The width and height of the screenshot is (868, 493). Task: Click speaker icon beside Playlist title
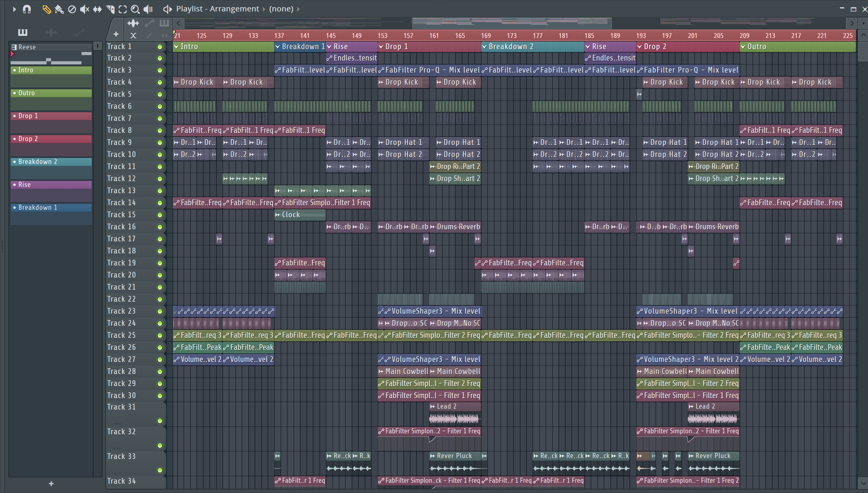(x=168, y=9)
